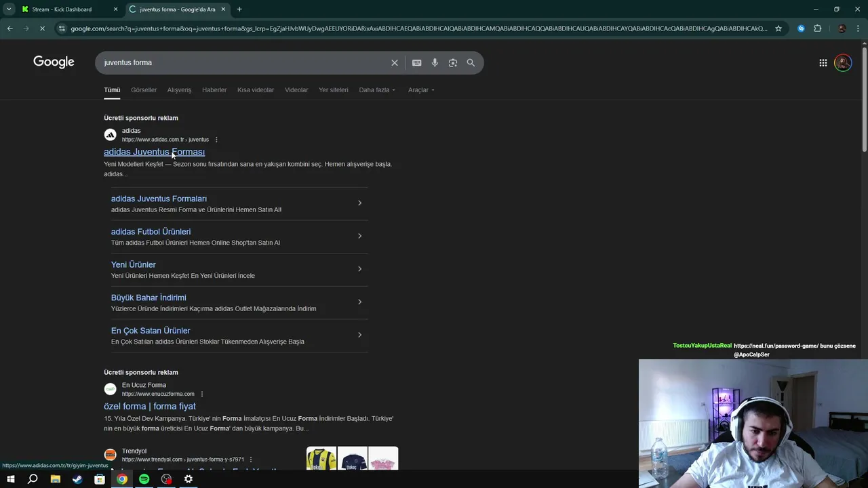Switch to Kısa videolar results
This screenshot has height=488, width=868.
[256, 89]
